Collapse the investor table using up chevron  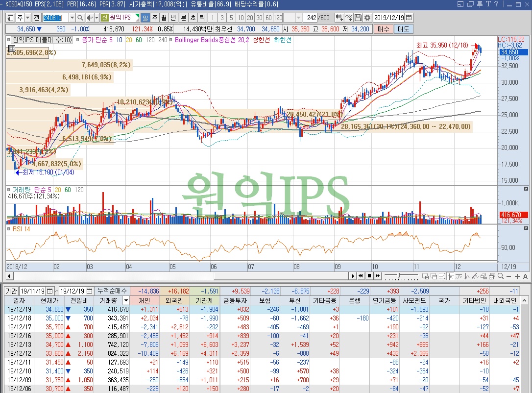click(x=524, y=301)
